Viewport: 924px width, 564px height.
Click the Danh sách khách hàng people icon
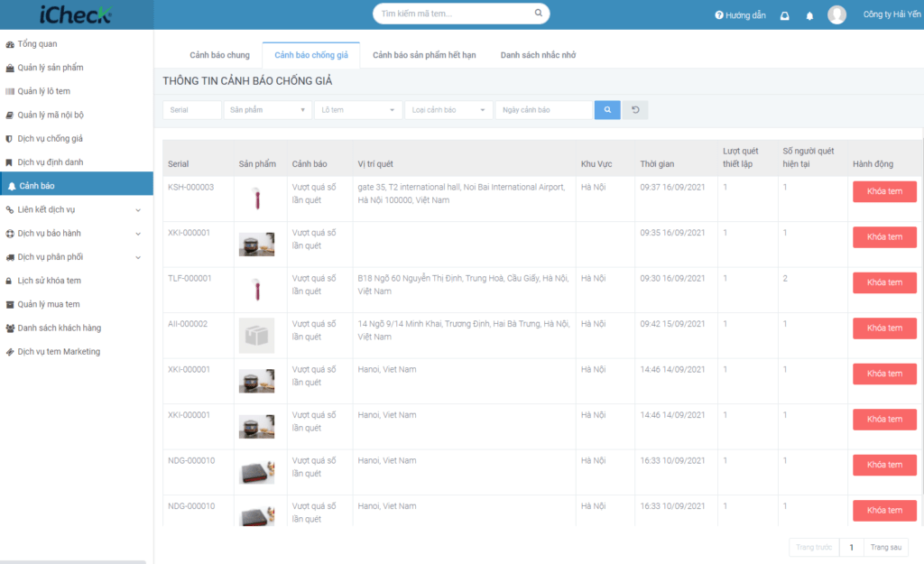9,328
